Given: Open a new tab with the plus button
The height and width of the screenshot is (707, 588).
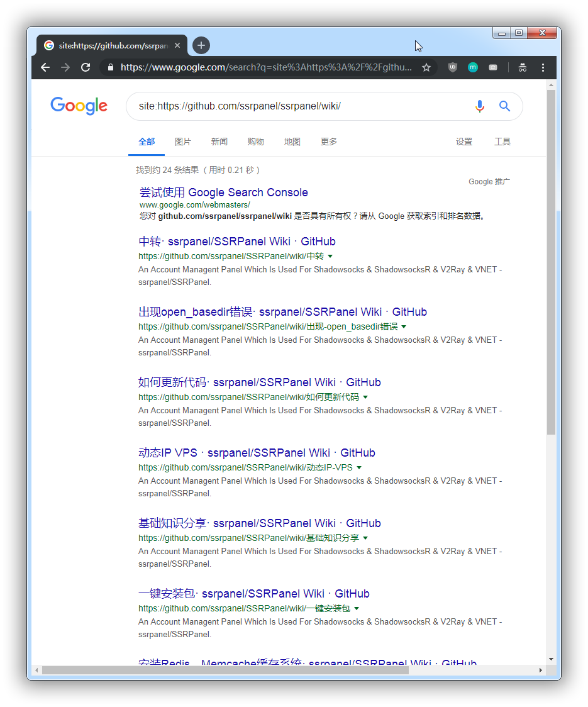Looking at the screenshot, I should pos(201,45).
